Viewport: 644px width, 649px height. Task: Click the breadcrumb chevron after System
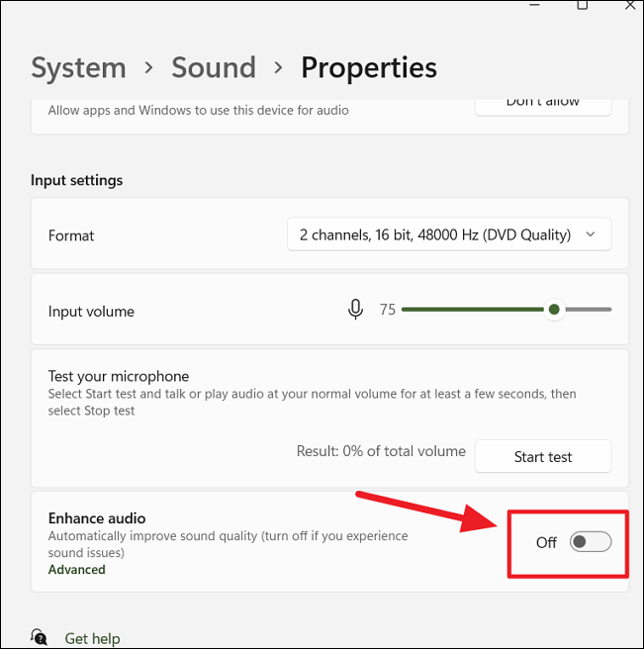(x=148, y=67)
